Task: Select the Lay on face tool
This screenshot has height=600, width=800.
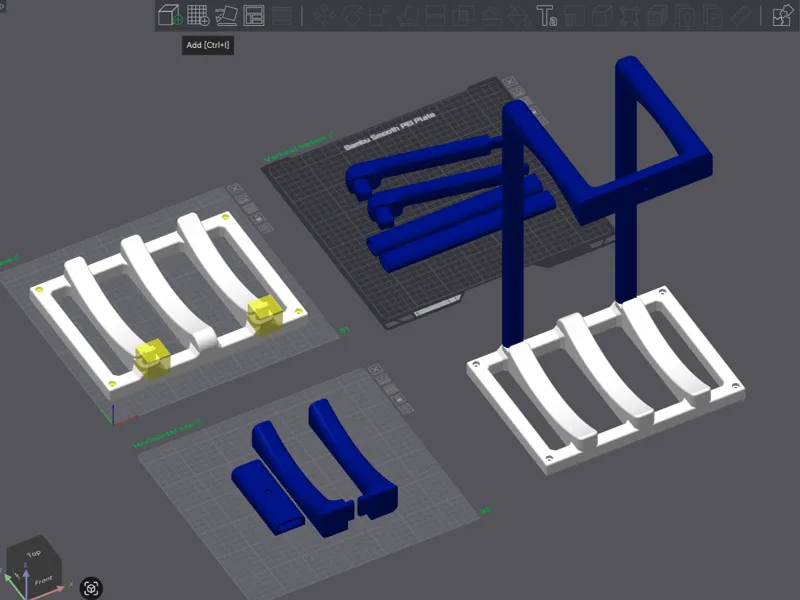Action: (408, 15)
